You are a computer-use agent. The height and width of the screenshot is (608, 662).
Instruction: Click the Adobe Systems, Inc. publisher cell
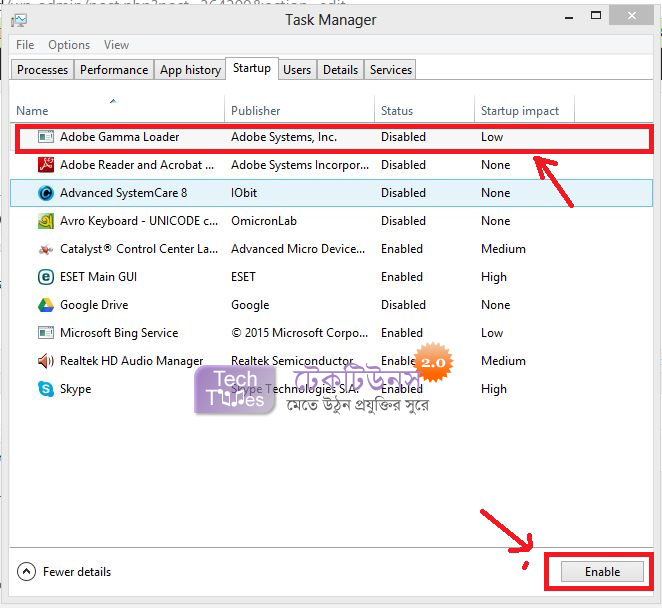284,137
